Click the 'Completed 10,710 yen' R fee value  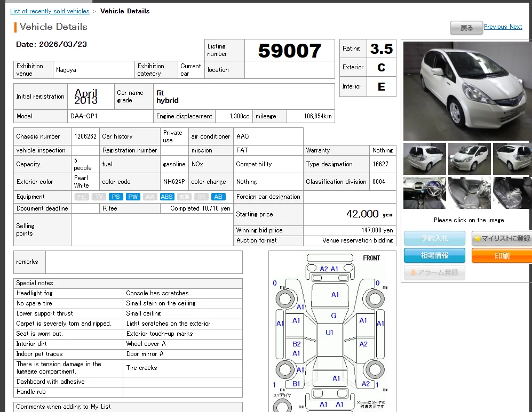pyautogui.click(x=200, y=208)
